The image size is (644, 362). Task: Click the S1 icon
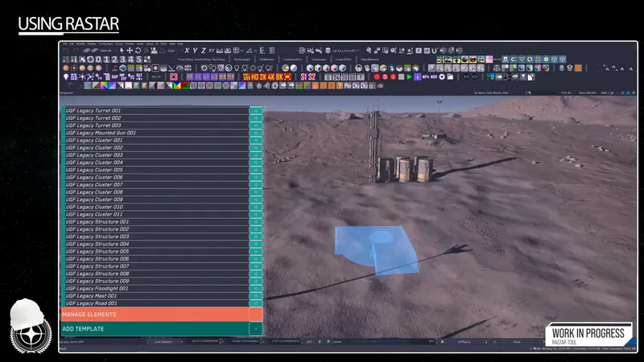point(303,76)
